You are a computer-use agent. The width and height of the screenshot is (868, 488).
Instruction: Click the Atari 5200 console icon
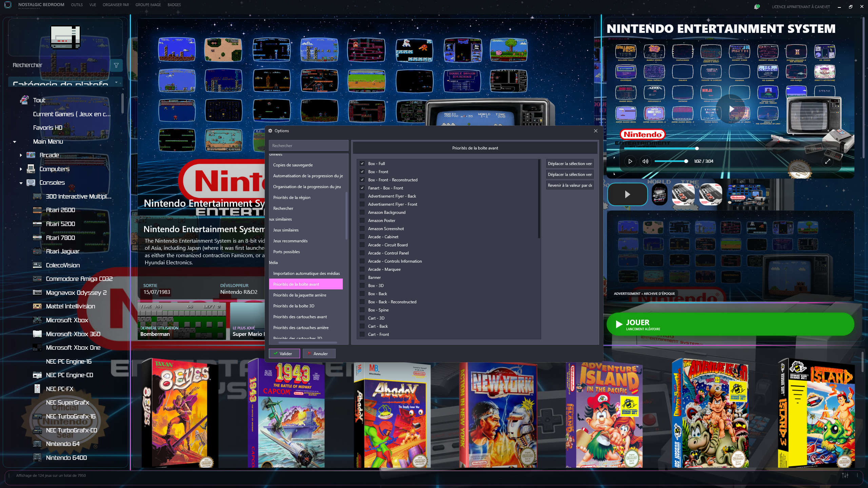pos(37,224)
